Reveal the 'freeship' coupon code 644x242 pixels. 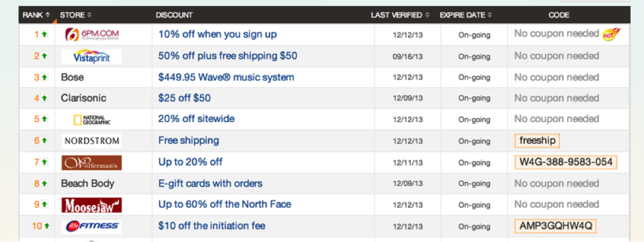(537, 141)
